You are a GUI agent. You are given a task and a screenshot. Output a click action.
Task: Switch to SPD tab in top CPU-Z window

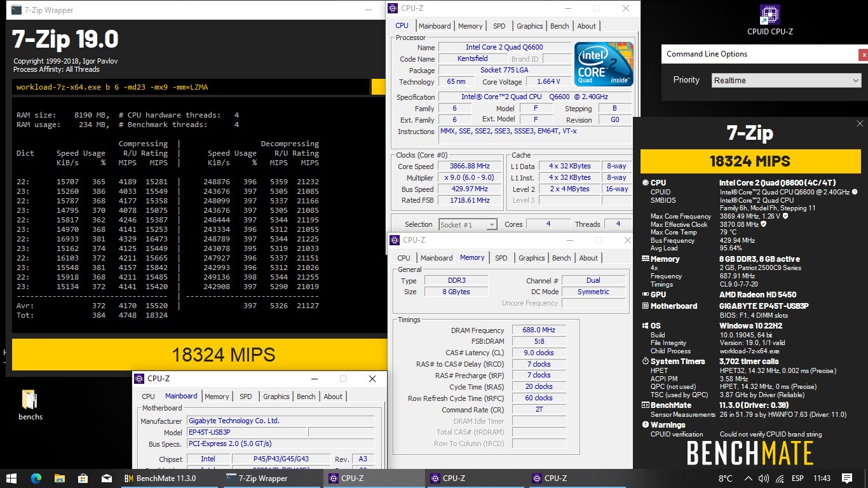pos(499,26)
